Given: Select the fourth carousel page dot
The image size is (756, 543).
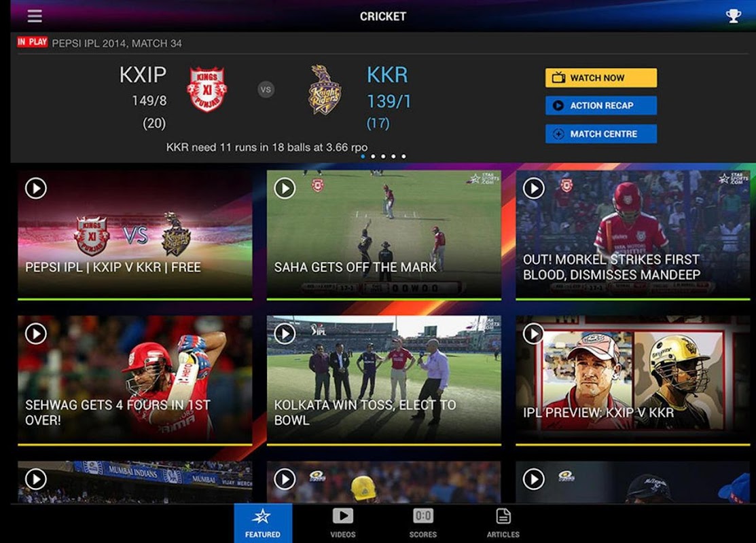Looking at the screenshot, I should (393, 156).
